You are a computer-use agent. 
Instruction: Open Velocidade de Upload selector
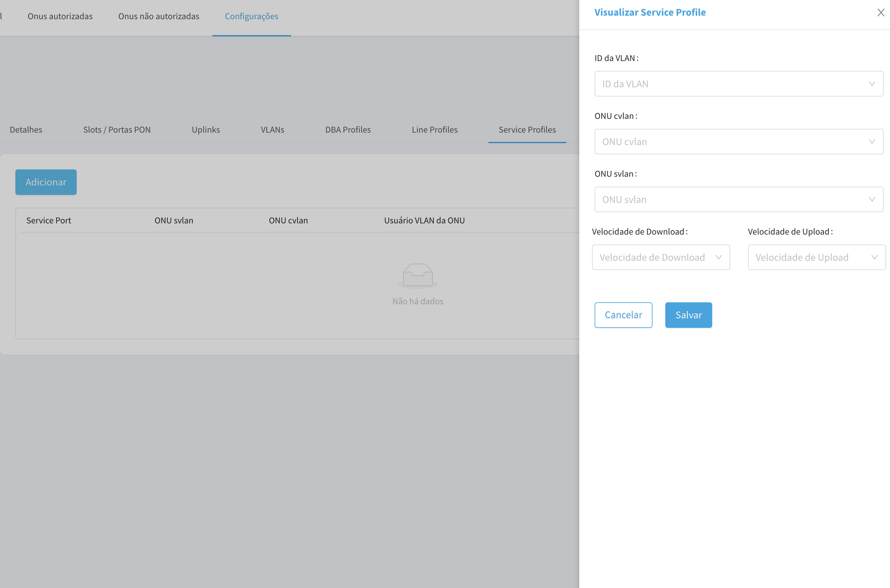tap(816, 257)
